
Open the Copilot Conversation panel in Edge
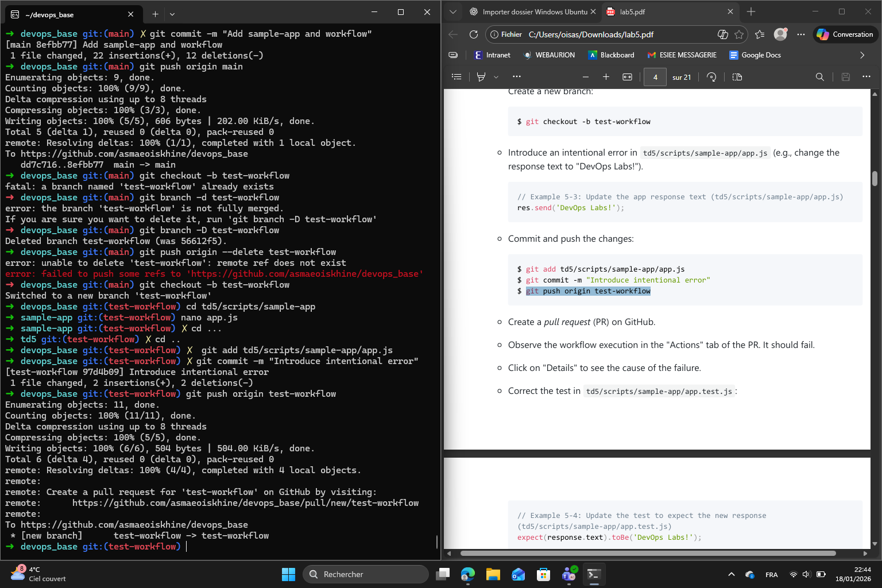pyautogui.click(x=845, y=34)
